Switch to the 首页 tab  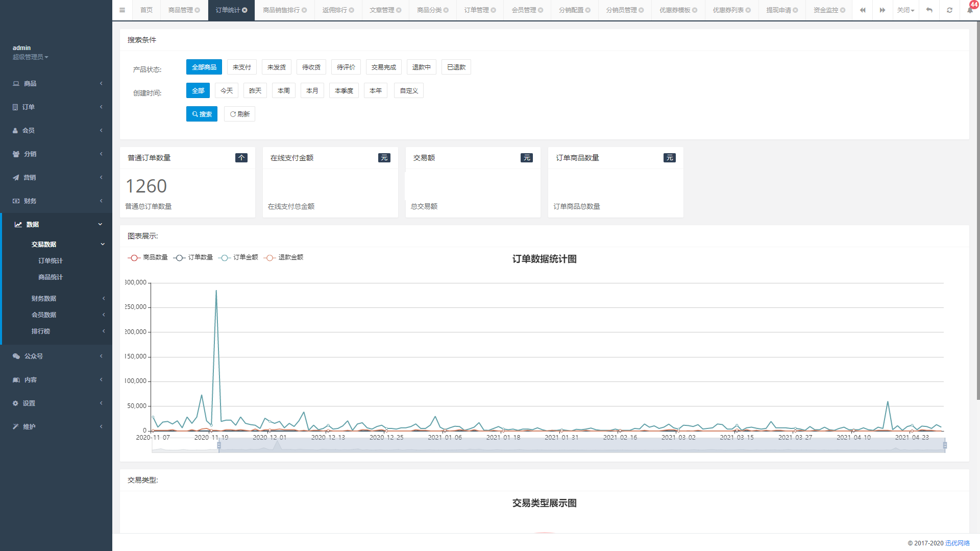point(146,10)
